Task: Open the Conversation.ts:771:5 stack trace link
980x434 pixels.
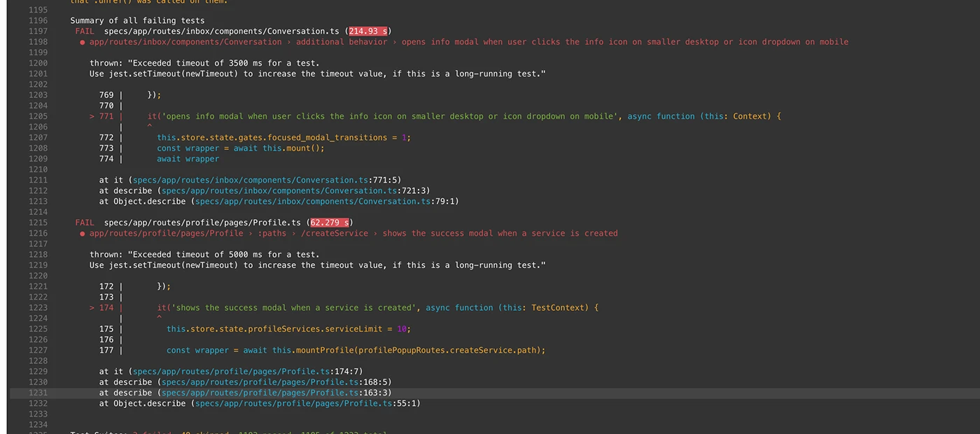Action: tap(265, 180)
